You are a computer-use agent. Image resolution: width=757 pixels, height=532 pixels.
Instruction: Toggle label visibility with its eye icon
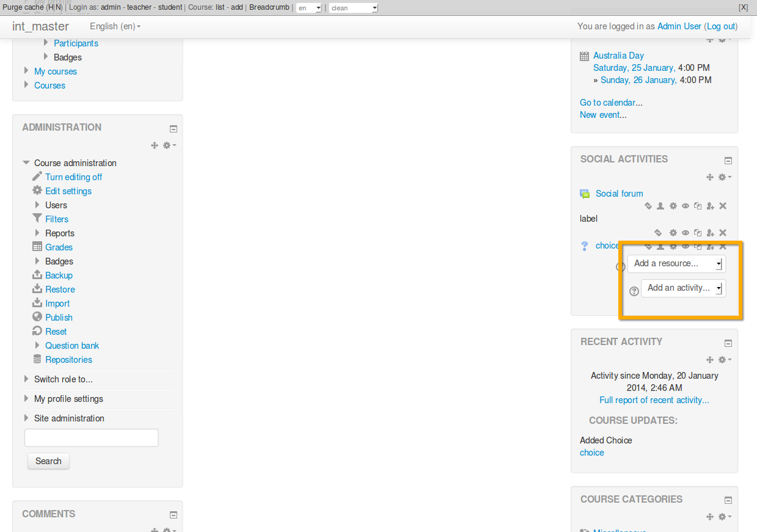click(x=686, y=233)
